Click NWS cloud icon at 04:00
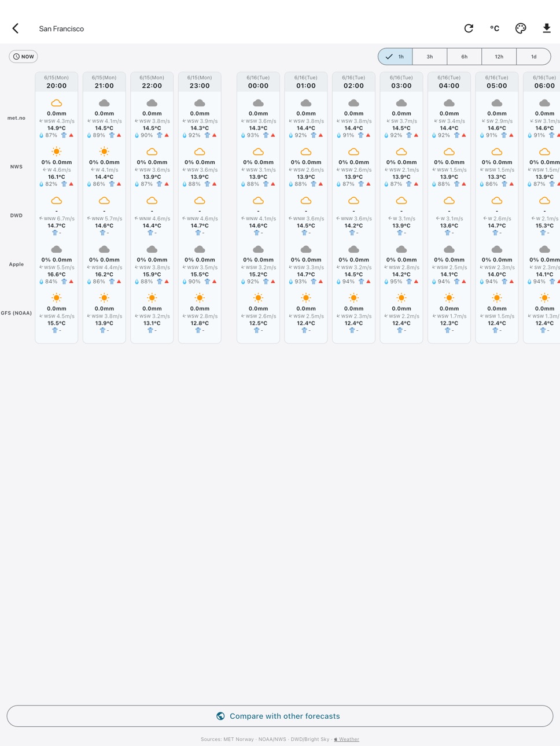Viewport: 560px width, 746px height. coord(449,152)
